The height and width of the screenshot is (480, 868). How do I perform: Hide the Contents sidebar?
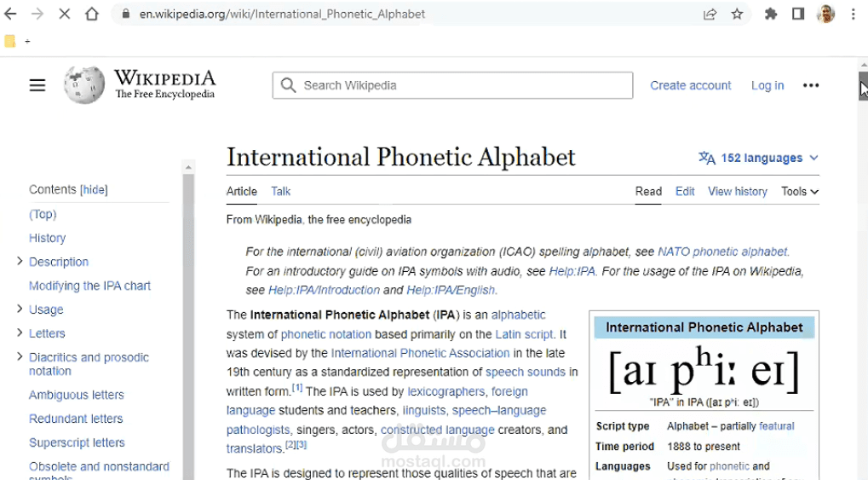[94, 189]
